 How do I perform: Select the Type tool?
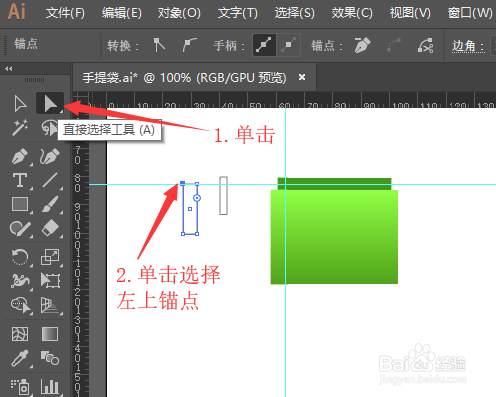tap(20, 180)
